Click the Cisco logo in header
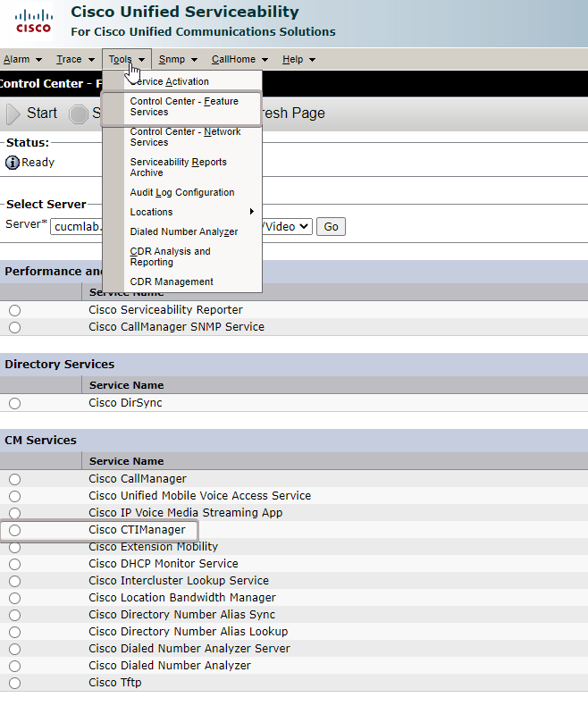The height and width of the screenshot is (706, 588). click(33, 21)
